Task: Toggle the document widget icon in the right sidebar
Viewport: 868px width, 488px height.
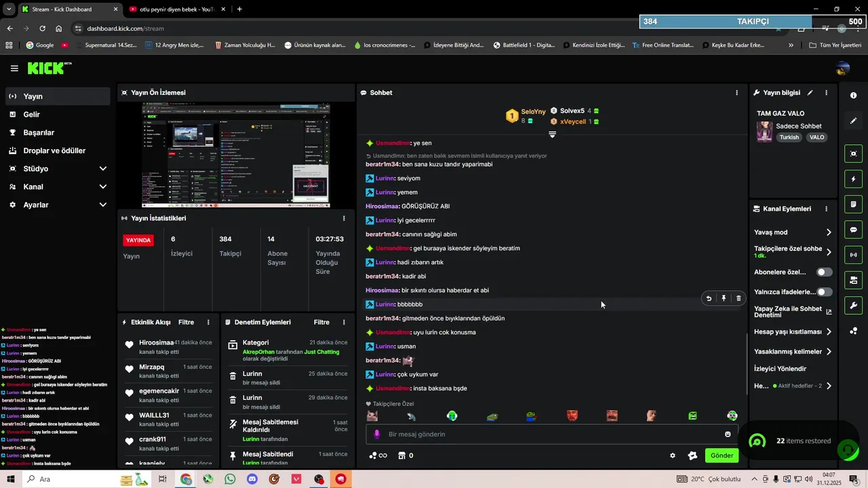Action: tap(854, 204)
